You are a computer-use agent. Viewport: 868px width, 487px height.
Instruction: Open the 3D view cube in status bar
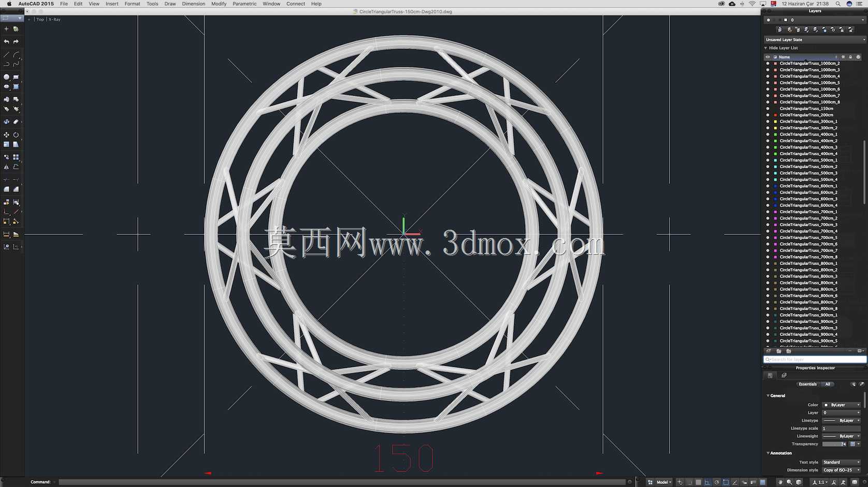[799, 482]
